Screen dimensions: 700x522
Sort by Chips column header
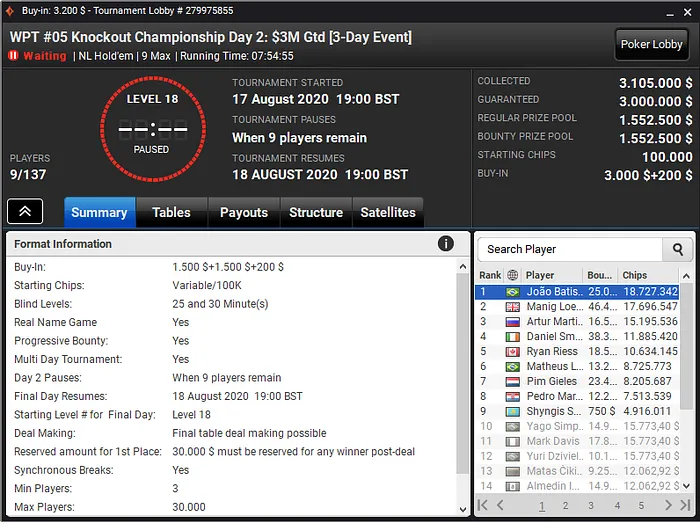[x=647, y=275]
